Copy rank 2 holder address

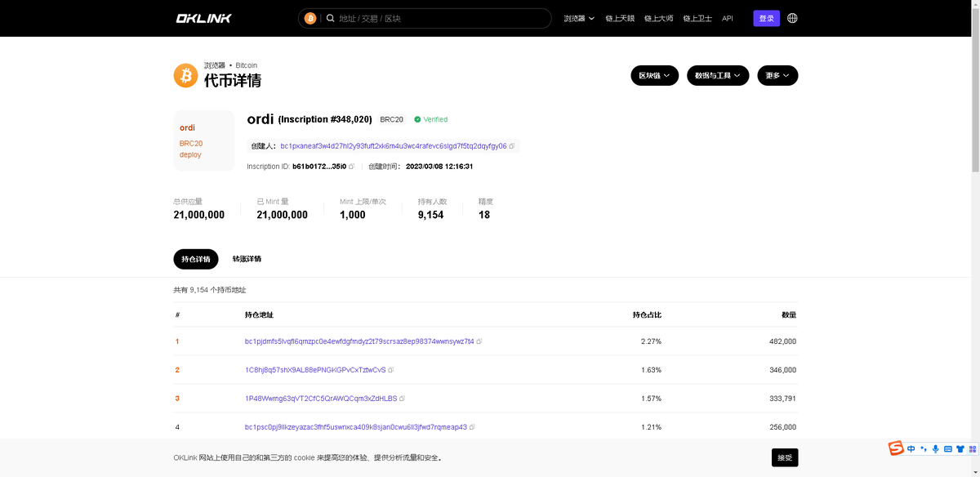tap(391, 370)
